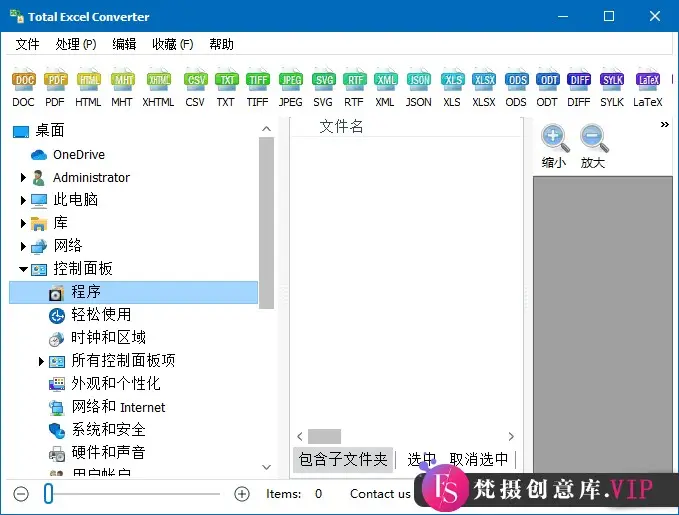Click folder tree scroll up arrow
The width and height of the screenshot is (679, 515).
pos(266,129)
